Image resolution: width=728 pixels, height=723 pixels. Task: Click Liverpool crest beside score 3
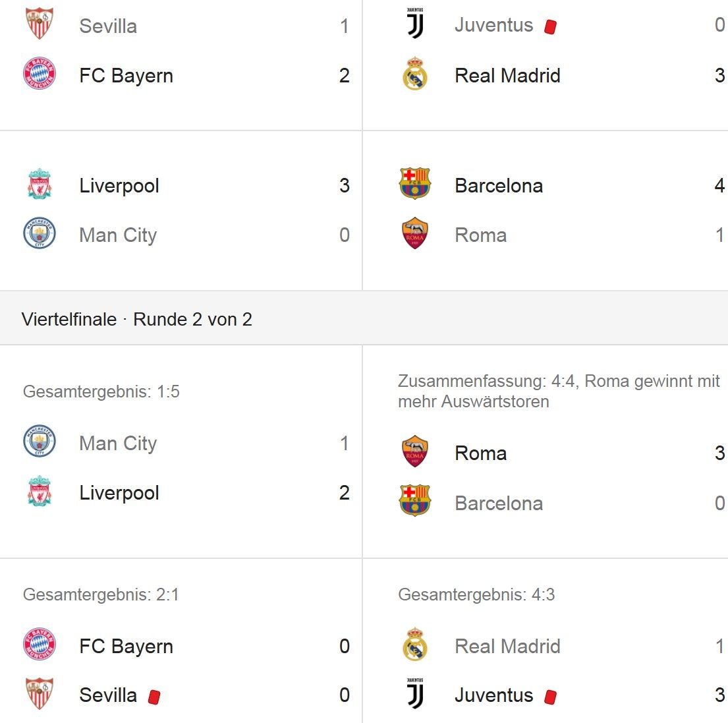coord(40,184)
